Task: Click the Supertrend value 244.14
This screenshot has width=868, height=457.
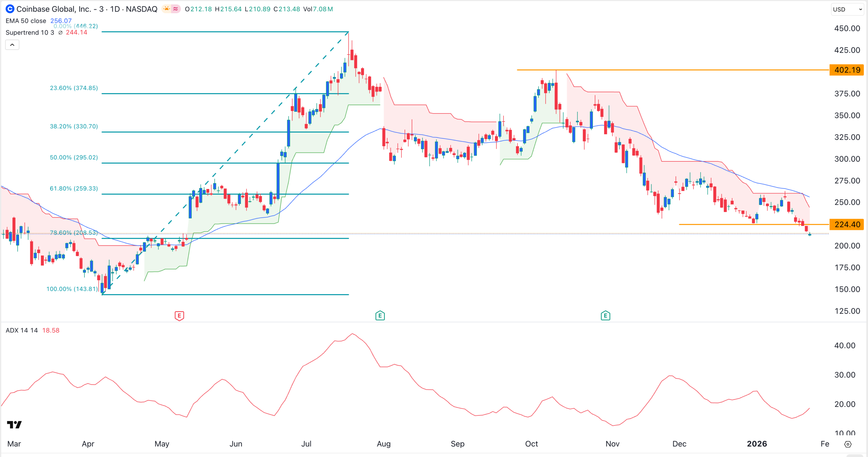Action: 77,33
